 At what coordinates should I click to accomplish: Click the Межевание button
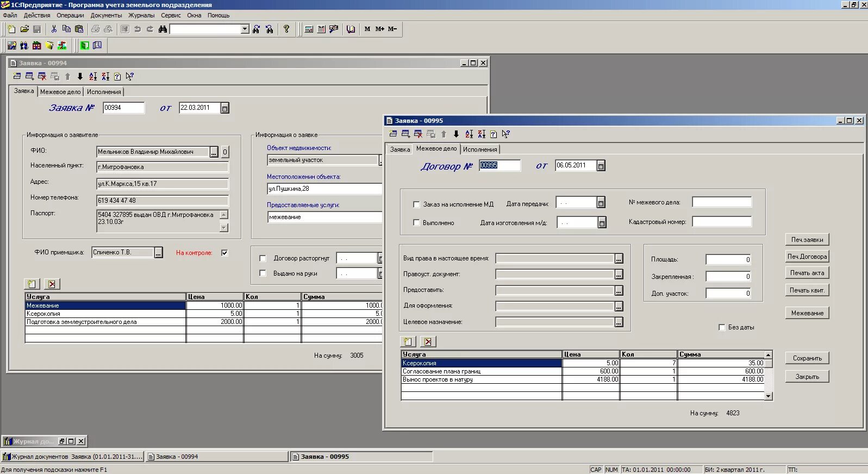pyautogui.click(x=807, y=313)
